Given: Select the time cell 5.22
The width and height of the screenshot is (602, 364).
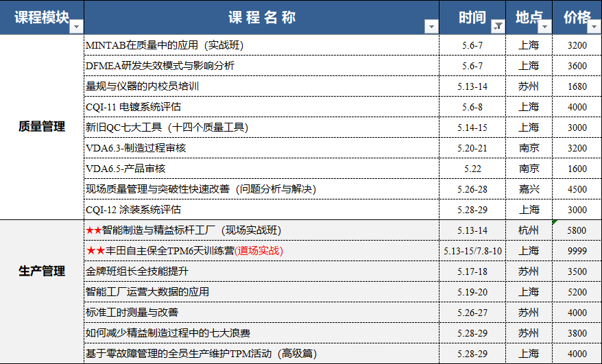Looking at the screenshot, I should [472, 169].
